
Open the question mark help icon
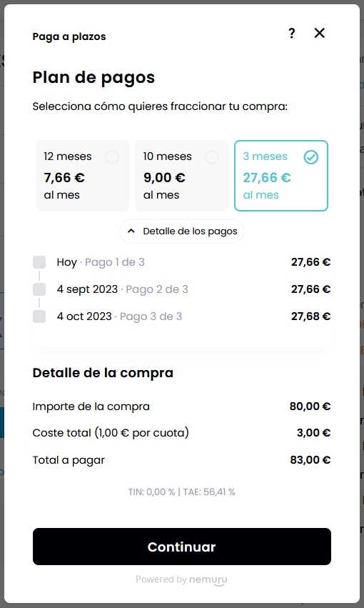pyautogui.click(x=292, y=34)
